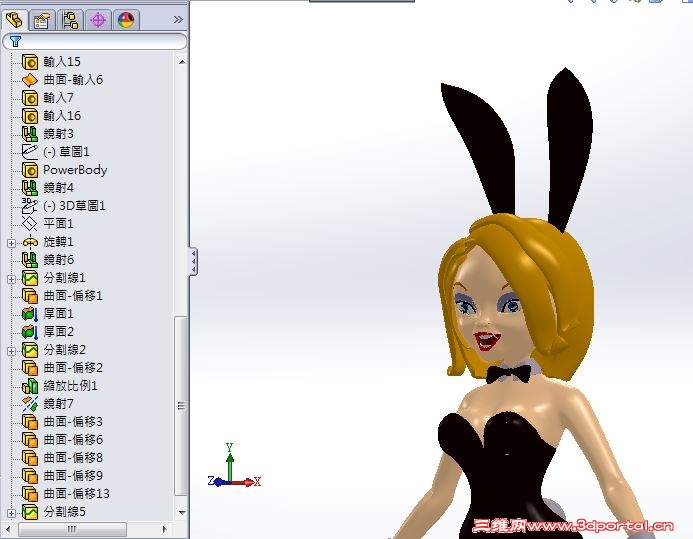
Task: Select the 曲面-偏移2 offset icon
Action: coord(30,368)
